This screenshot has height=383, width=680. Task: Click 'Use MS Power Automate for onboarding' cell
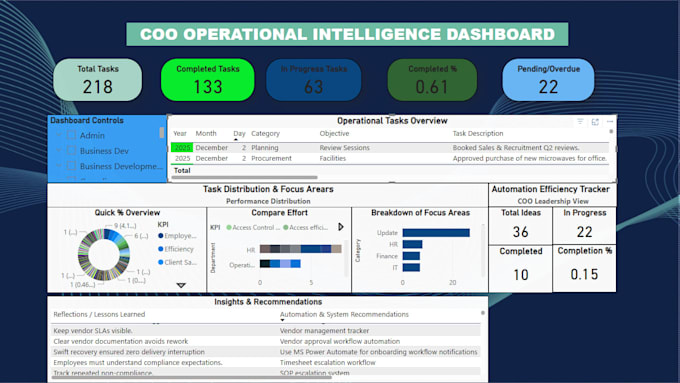point(379,352)
